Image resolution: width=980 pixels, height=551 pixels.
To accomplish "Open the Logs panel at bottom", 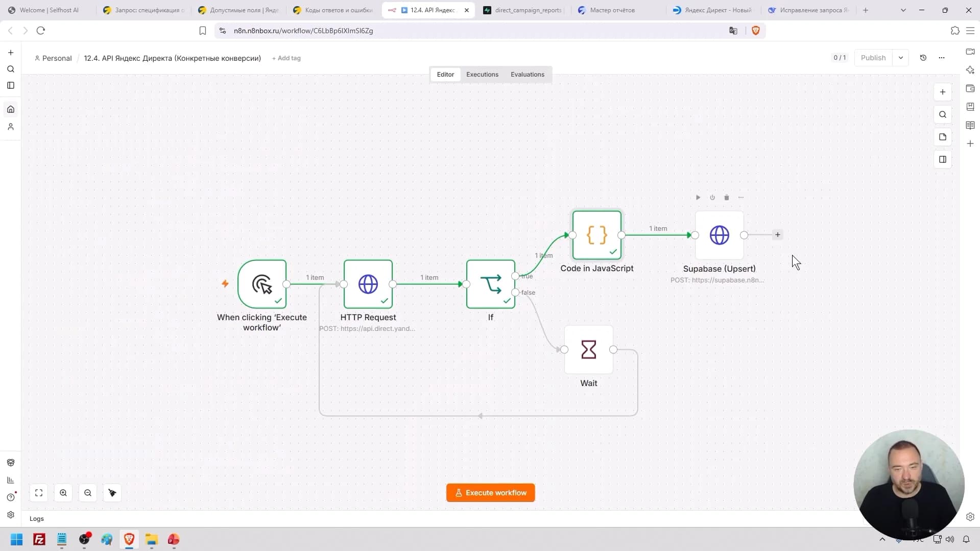I will tap(37, 519).
